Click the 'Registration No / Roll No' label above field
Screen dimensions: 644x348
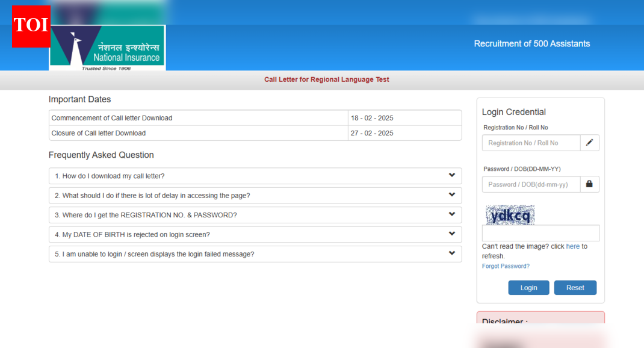515,128
